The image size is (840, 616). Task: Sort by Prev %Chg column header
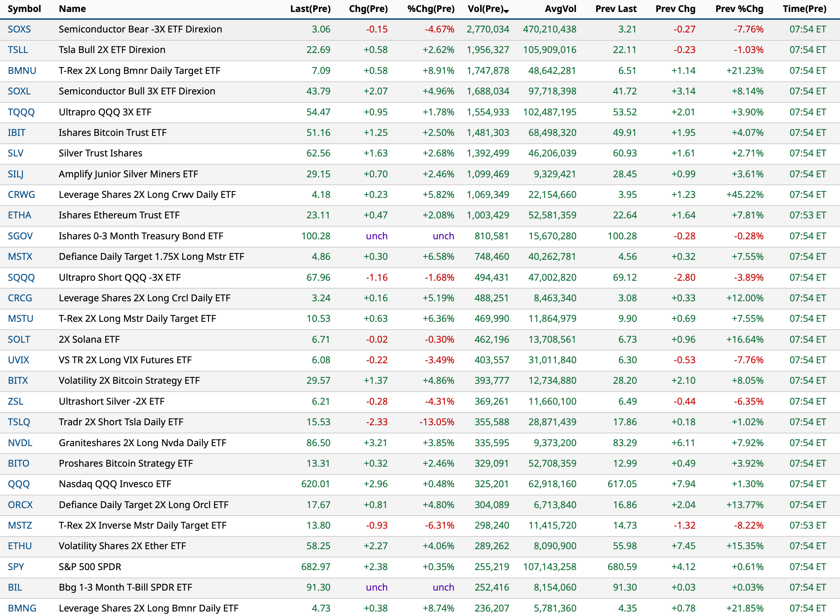(739, 9)
